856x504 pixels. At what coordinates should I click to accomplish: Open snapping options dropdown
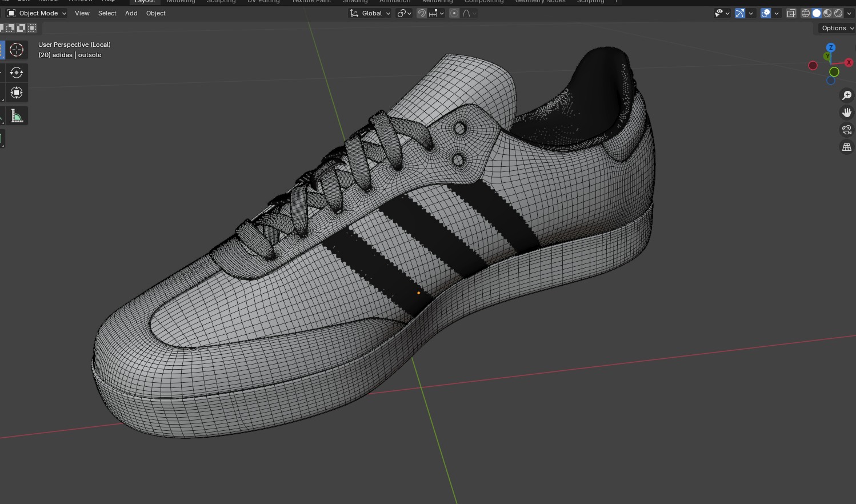437,13
